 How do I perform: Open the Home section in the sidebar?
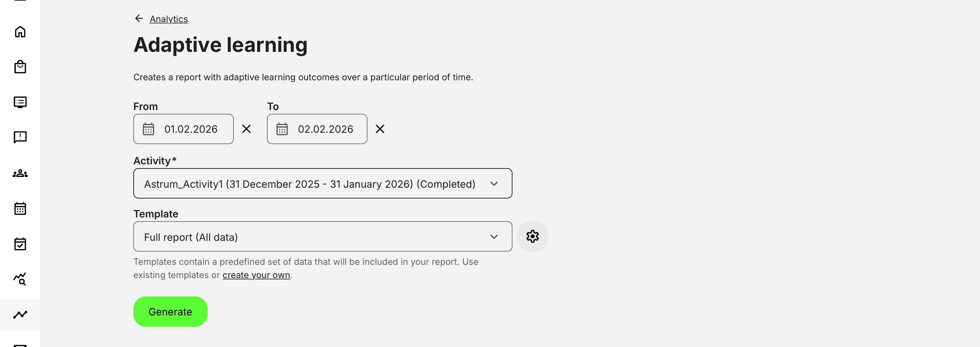[20, 32]
